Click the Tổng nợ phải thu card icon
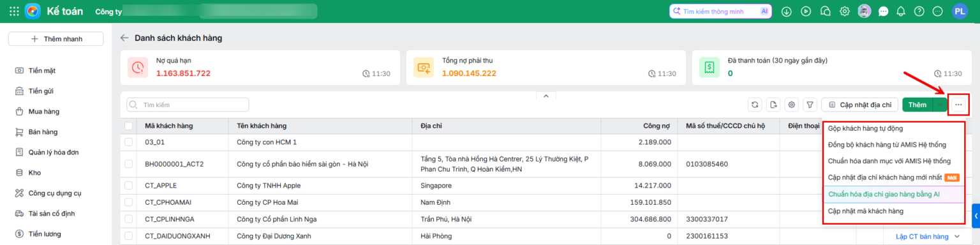Image resolution: width=980 pixels, height=245 pixels. point(424,67)
